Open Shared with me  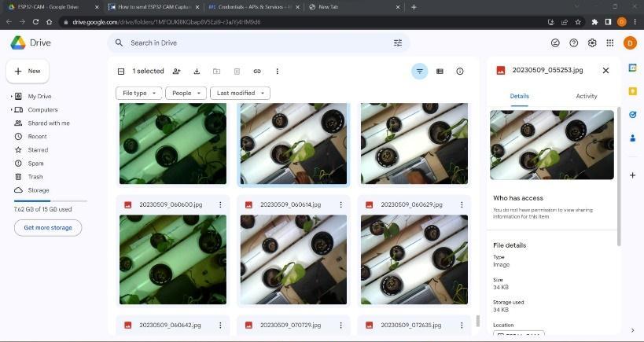(x=49, y=123)
